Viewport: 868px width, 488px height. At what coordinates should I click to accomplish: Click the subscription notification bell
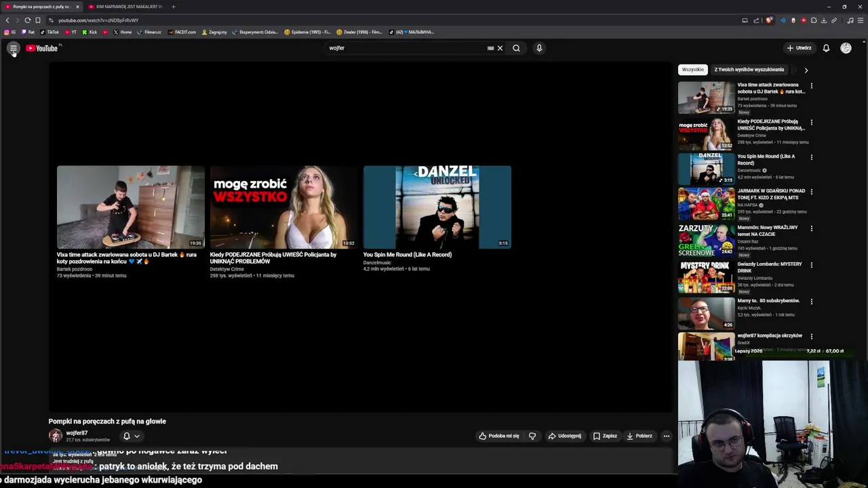(x=126, y=436)
